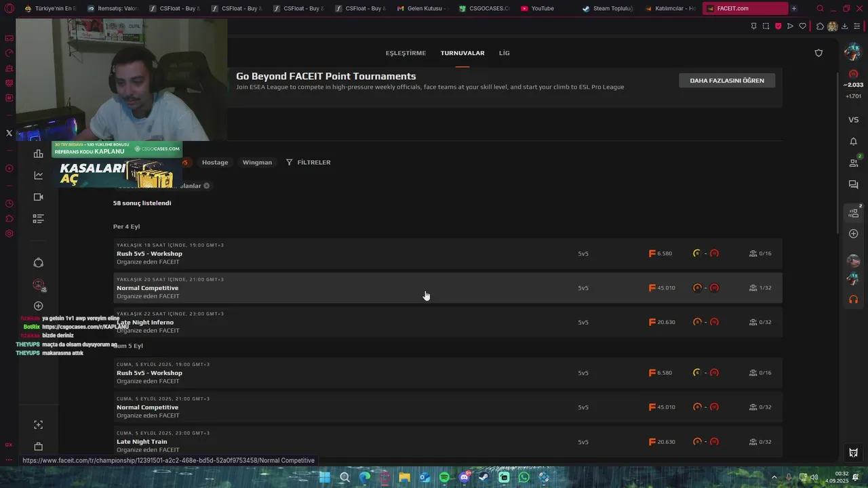
Task: Open video camera icon in left sidebar
Action: coord(39,197)
